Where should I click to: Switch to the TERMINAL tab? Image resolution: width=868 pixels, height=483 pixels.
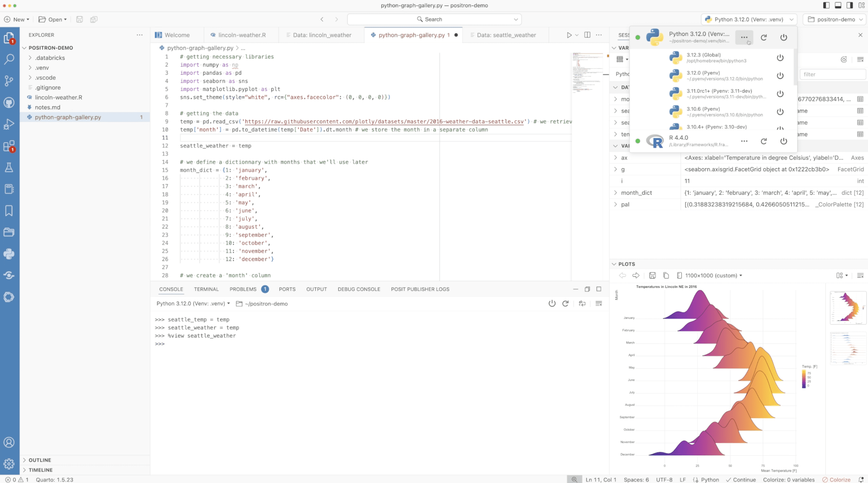click(x=206, y=289)
